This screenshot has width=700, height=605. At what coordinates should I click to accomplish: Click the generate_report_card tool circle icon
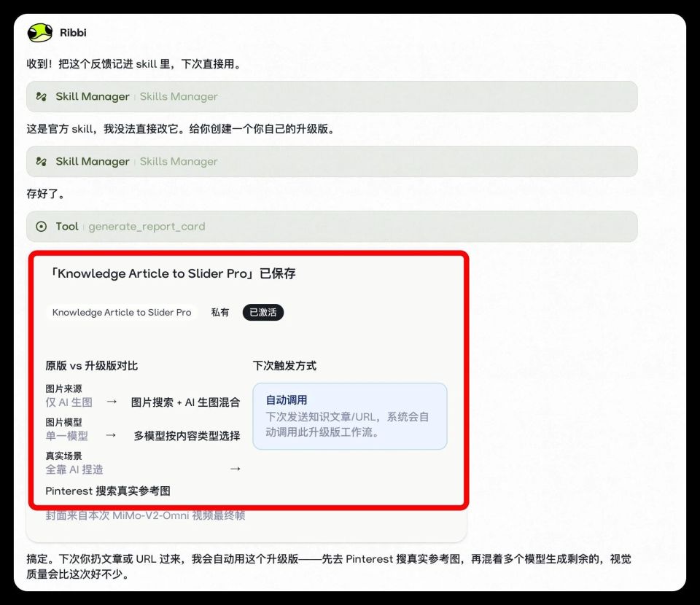pos(41,227)
